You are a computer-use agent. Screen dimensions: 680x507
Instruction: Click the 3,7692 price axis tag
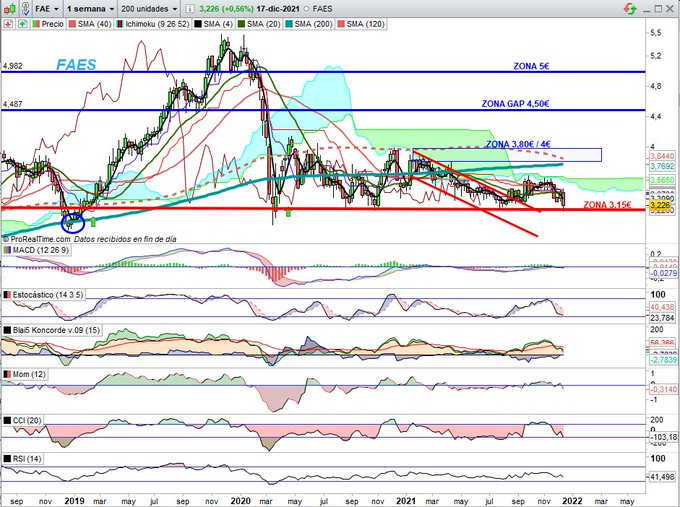[662, 166]
